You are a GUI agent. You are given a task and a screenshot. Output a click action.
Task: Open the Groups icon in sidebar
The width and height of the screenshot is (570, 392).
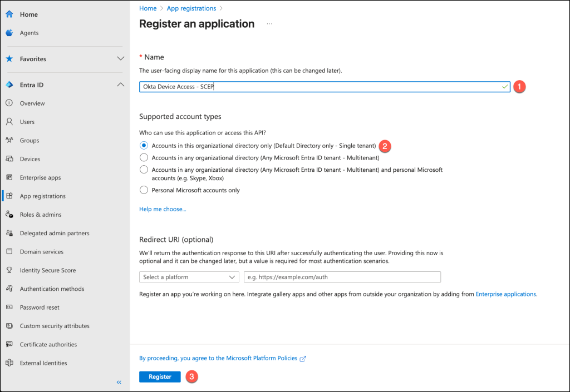coord(9,141)
